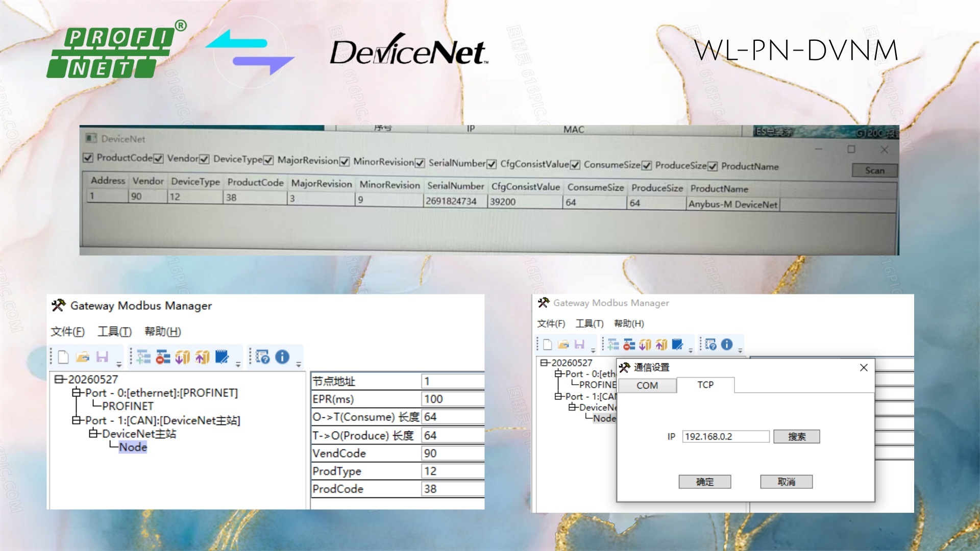980x551 pixels.
Task: Open the 帮助(H) menu in the node-properties Gateway window
Action: (x=163, y=332)
